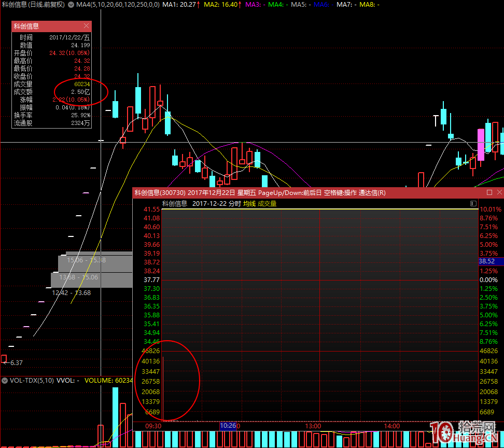
Task: Click the 37.77 previous close price label
Action: (x=152, y=280)
